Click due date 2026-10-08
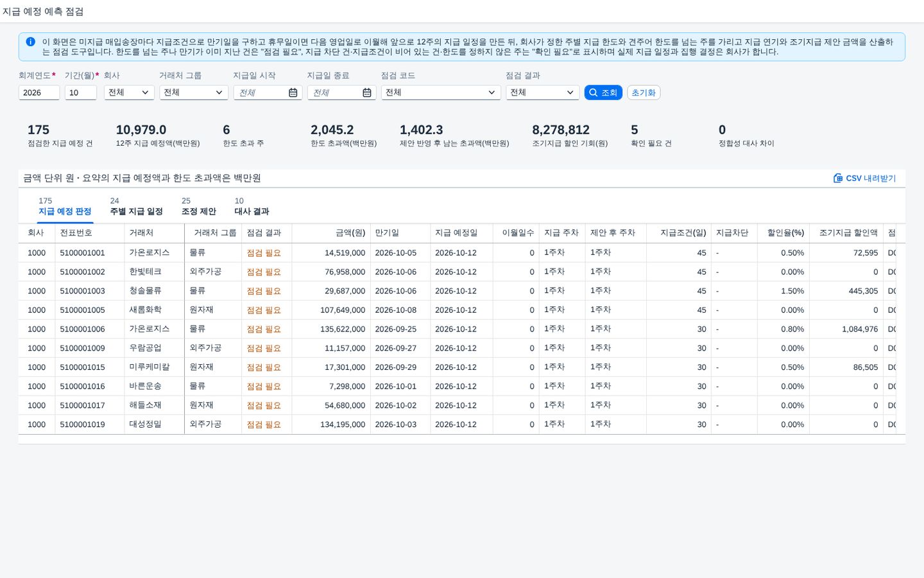 (x=395, y=310)
